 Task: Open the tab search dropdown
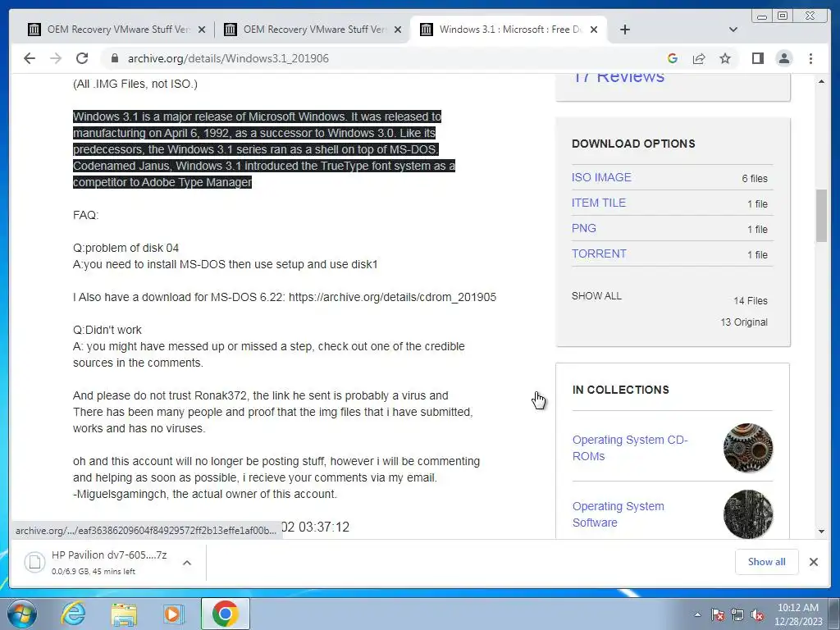click(x=733, y=30)
